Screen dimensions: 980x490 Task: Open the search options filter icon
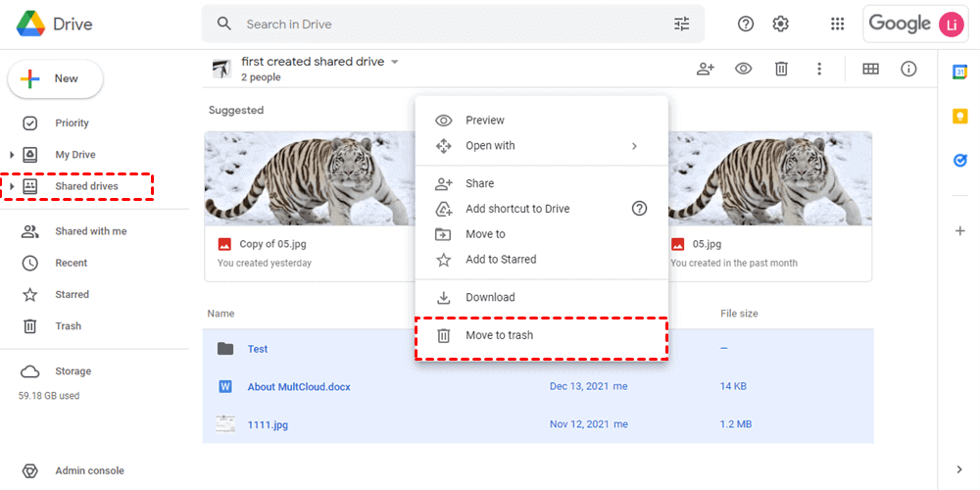click(x=682, y=24)
